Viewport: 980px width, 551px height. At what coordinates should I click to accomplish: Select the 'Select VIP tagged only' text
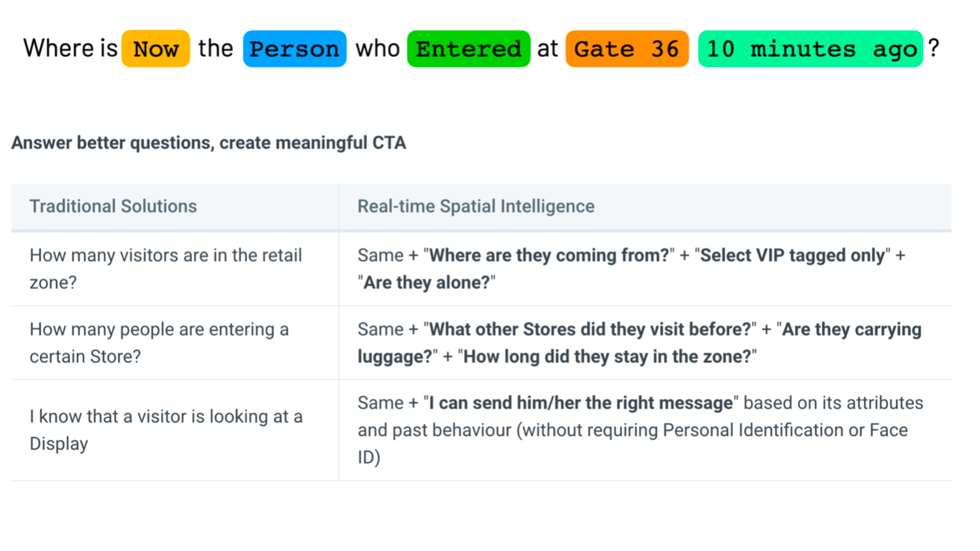coord(793,255)
